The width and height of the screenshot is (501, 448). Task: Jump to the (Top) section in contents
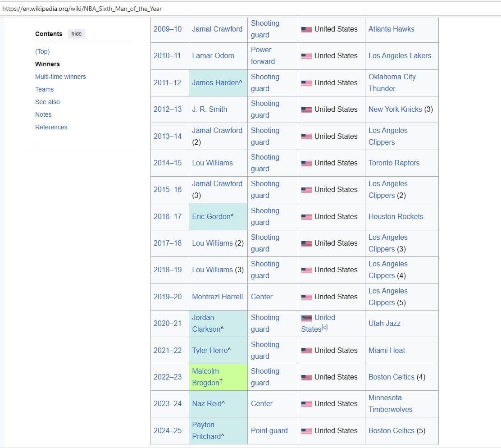pos(42,51)
